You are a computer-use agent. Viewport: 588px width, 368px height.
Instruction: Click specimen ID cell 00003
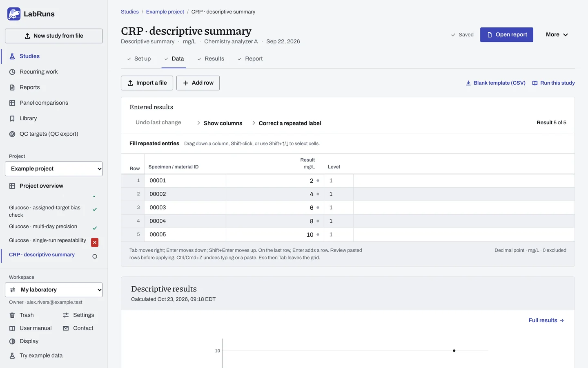[x=186, y=208]
